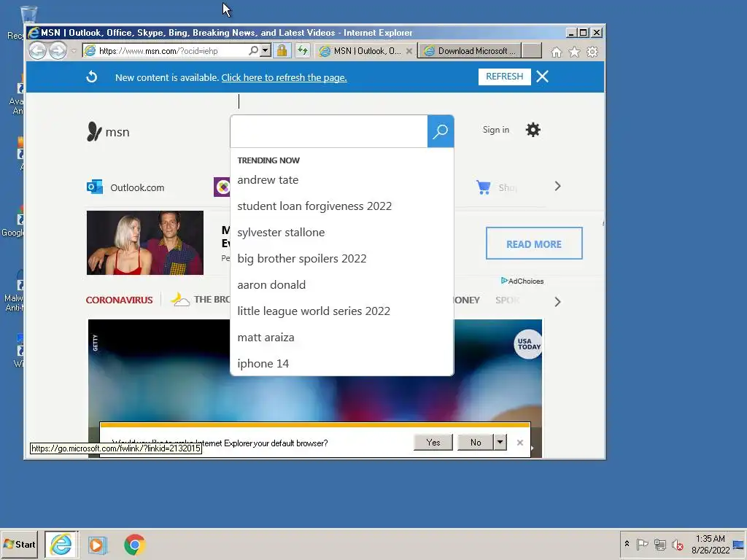Viewport: 747px width, 560px height.
Task: Open the Favorites star icon
Action: coord(575,52)
